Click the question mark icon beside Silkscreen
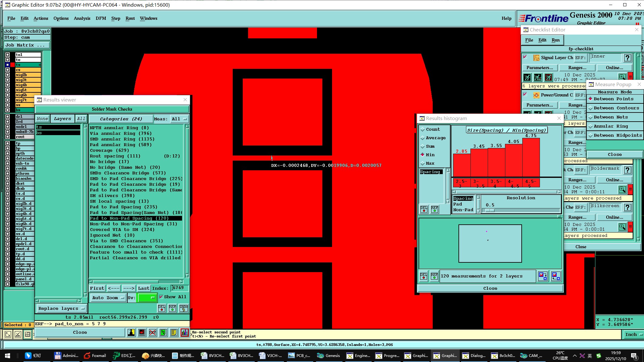This screenshot has width=644, height=362. point(627,207)
